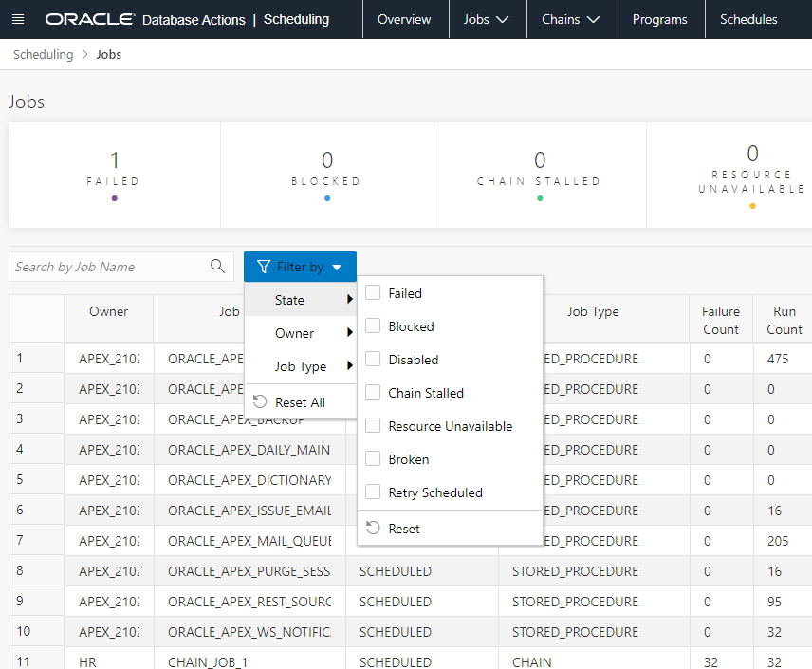This screenshot has width=812, height=669.
Task: Click the ORACLE_APEX_DICTIONARY job name
Action: pyautogui.click(x=249, y=480)
